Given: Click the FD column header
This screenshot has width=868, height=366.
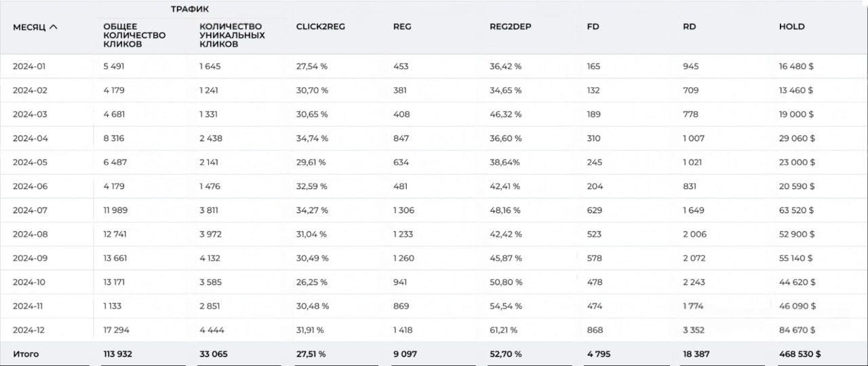Looking at the screenshot, I should coord(593,26).
